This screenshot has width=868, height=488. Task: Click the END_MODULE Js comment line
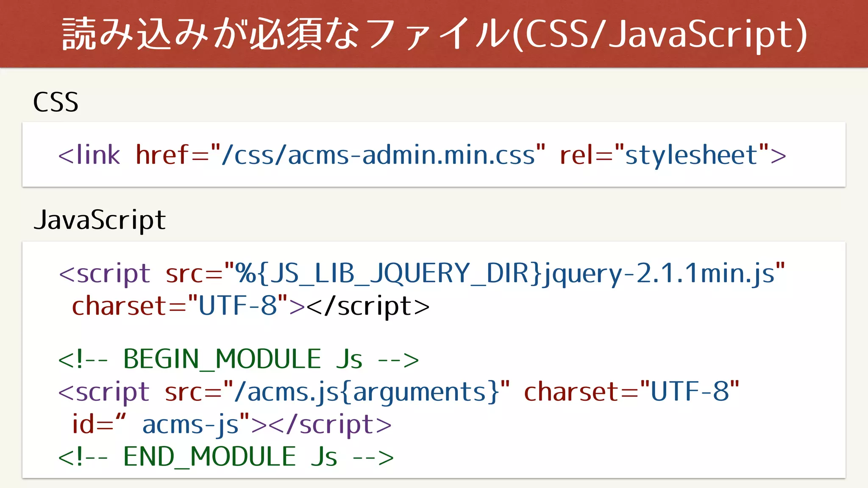[x=226, y=457]
